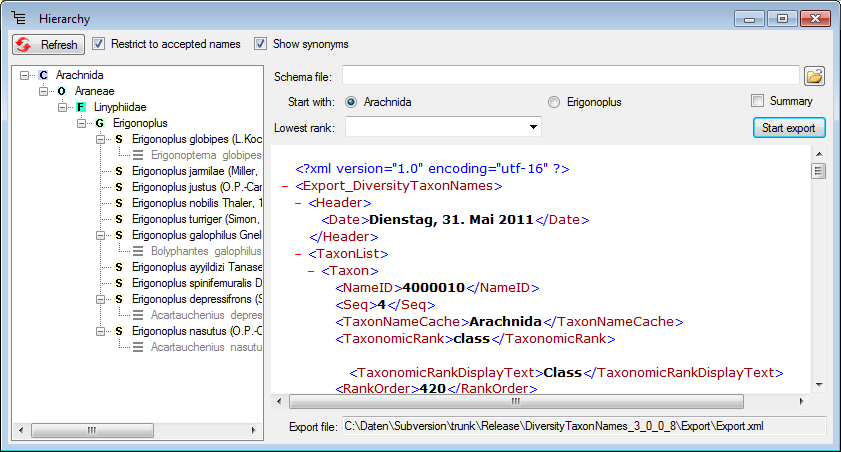Collapse the Linyphiidae tree node

coord(62,107)
